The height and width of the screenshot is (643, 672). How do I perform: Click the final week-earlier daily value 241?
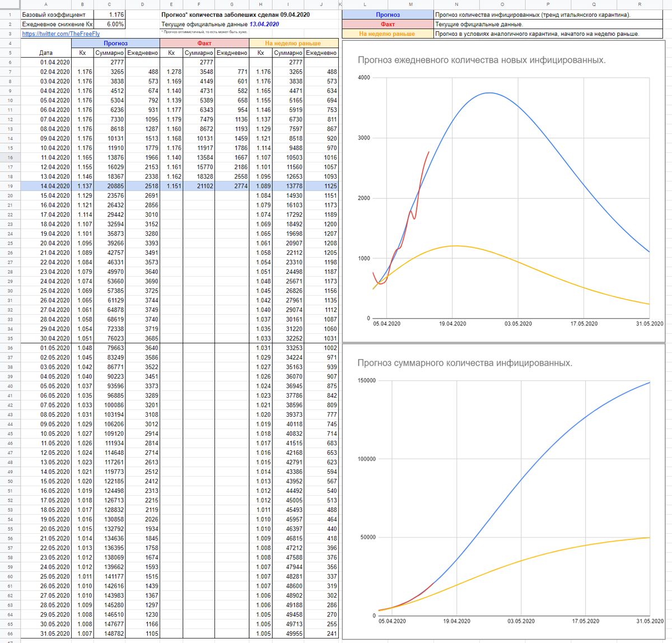pyautogui.click(x=321, y=633)
